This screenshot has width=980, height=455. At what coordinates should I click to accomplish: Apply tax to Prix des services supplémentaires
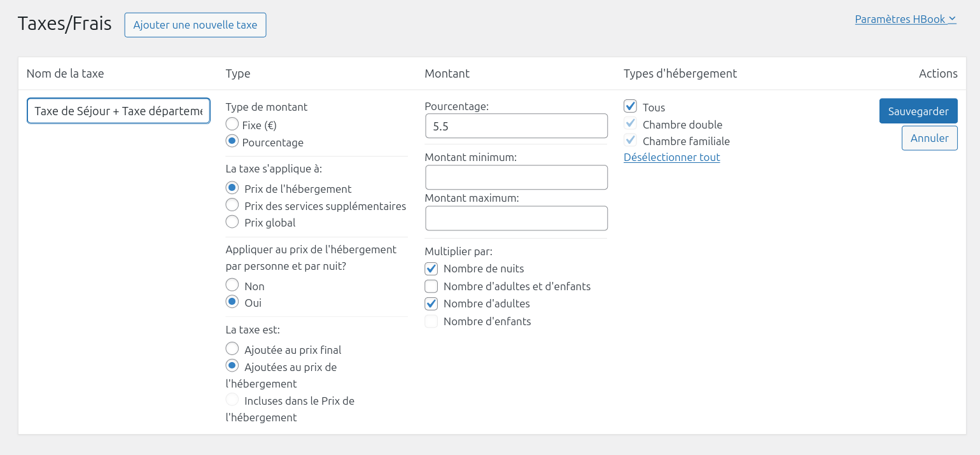[232, 206]
